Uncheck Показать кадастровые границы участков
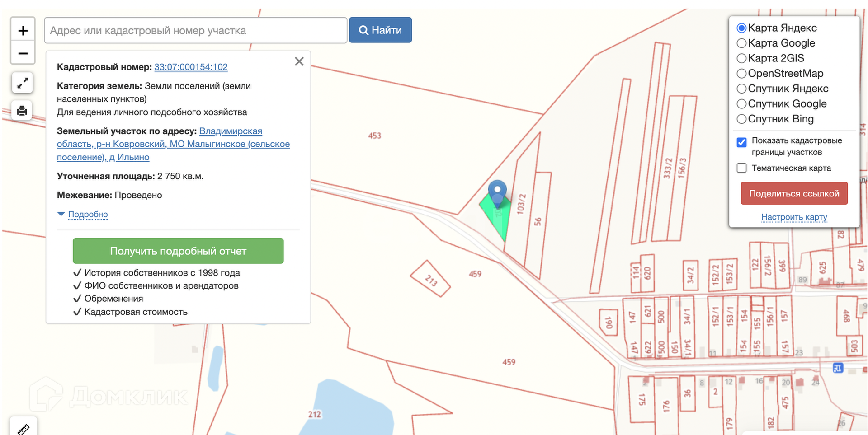 click(741, 142)
